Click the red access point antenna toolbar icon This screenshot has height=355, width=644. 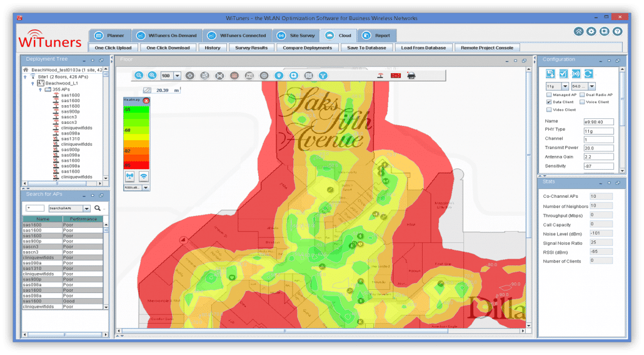[x=380, y=76]
